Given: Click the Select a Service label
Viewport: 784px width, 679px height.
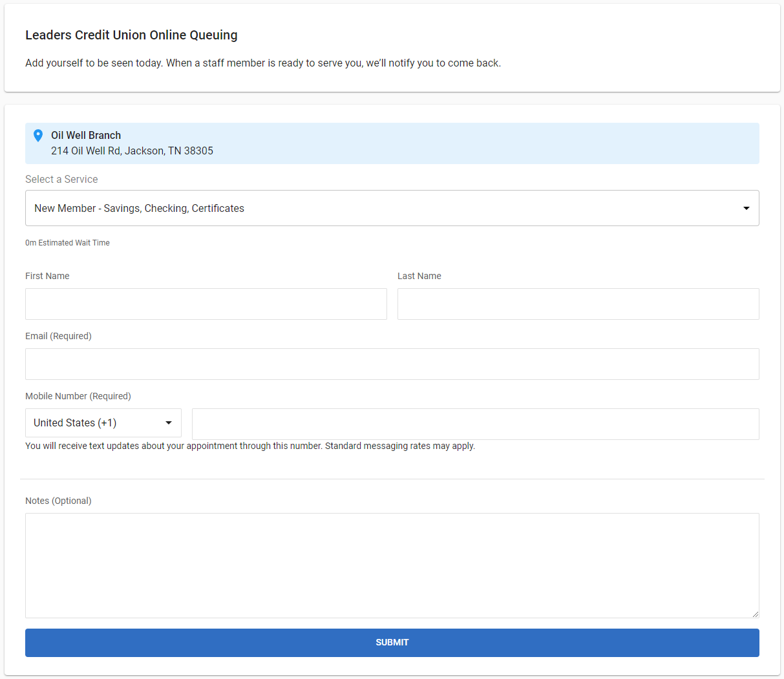Looking at the screenshot, I should click(x=61, y=179).
